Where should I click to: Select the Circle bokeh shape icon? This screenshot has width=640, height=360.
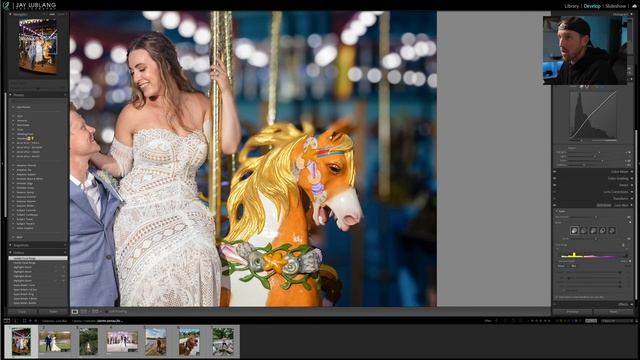point(574,231)
